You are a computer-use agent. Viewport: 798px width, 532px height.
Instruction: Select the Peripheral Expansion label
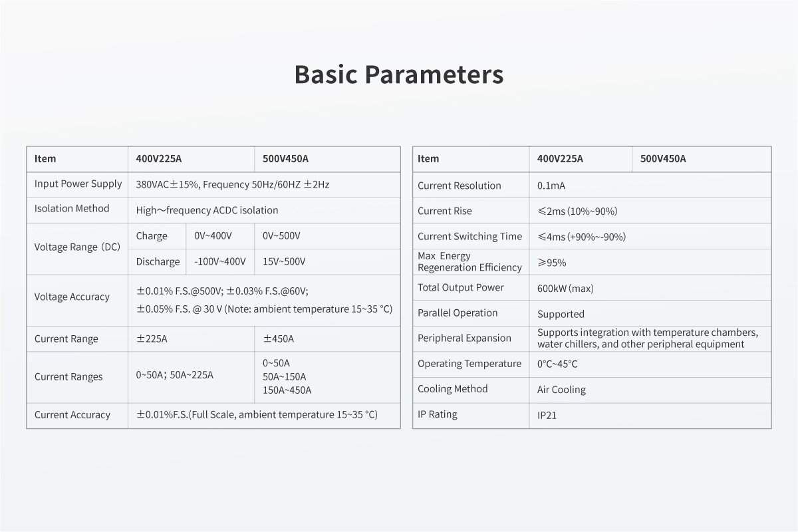[x=465, y=338]
